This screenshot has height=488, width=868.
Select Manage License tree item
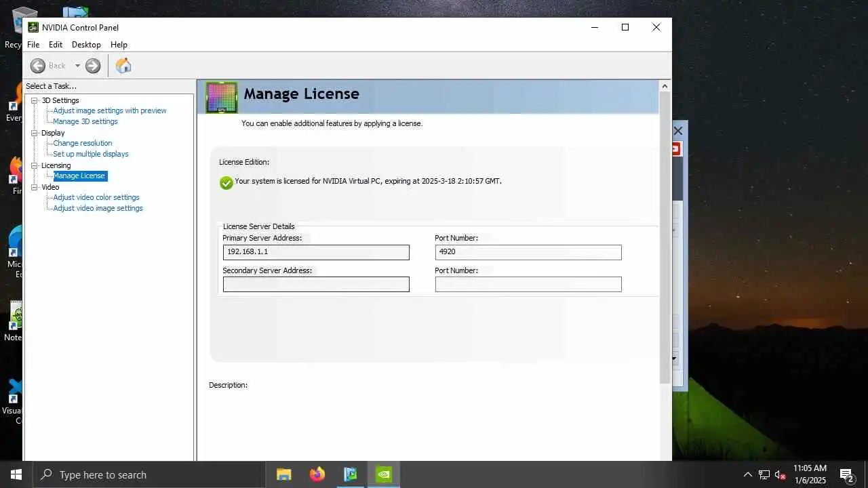click(79, 176)
